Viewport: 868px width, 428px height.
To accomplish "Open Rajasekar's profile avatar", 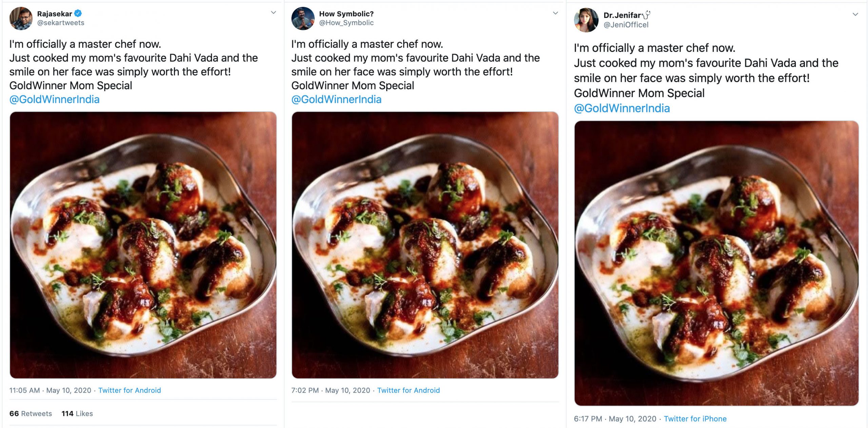I will [x=21, y=19].
